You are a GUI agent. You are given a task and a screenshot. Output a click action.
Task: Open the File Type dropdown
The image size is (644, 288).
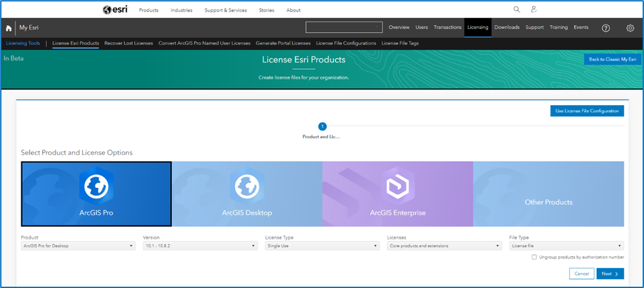pyautogui.click(x=566, y=245)
